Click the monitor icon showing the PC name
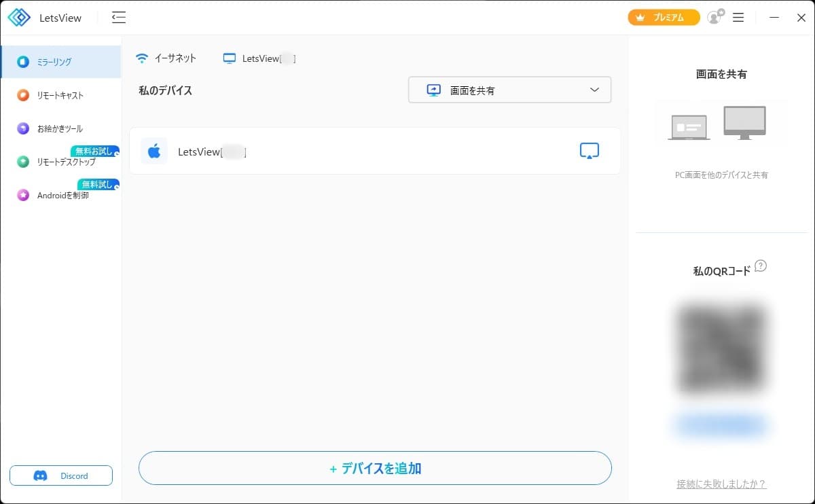815x504 pixels. pyautogui.click(x=230, y=58)
